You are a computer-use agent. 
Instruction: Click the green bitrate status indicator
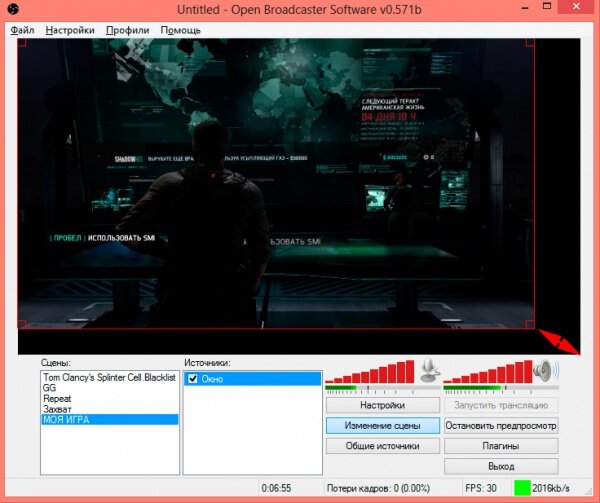[521, 488]
